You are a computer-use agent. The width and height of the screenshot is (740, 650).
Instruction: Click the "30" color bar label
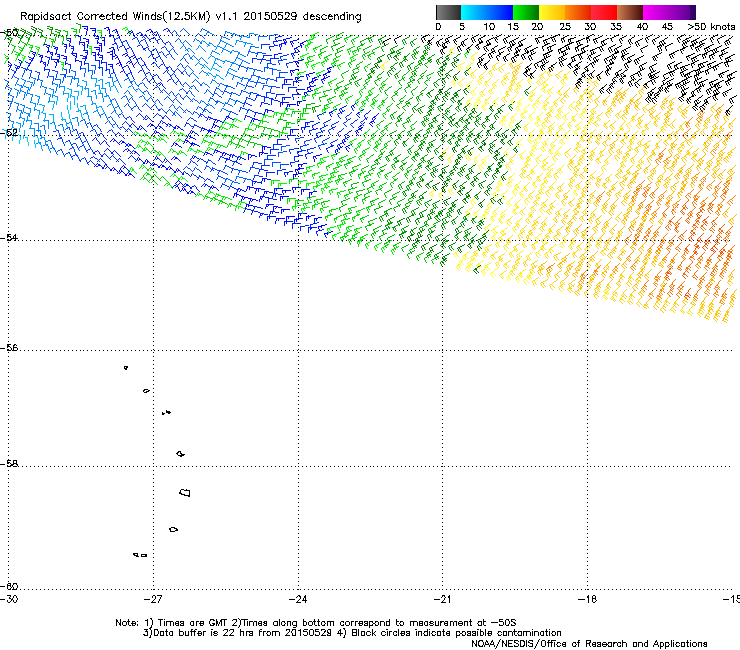tap(590, 26)
